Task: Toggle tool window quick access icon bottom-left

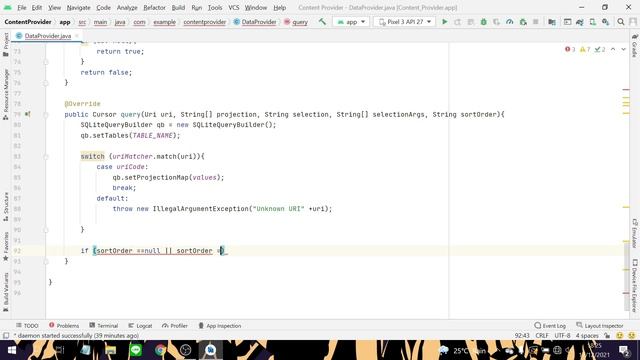Action: tap(6, 336)
